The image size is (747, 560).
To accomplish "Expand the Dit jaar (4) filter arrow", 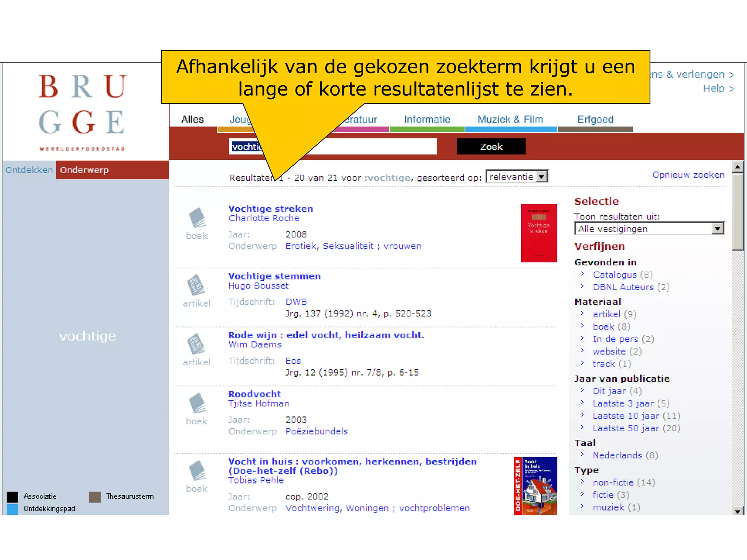I will click(x=582, y=390).
